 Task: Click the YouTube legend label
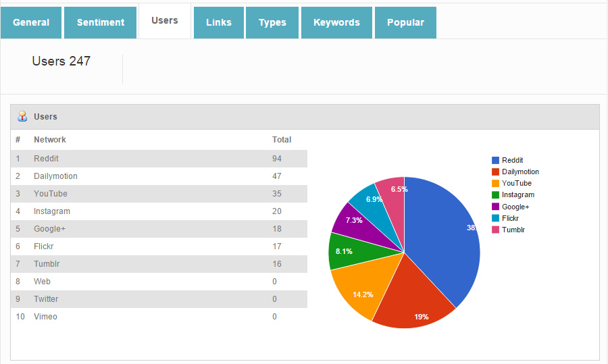[x=517, y=184]
